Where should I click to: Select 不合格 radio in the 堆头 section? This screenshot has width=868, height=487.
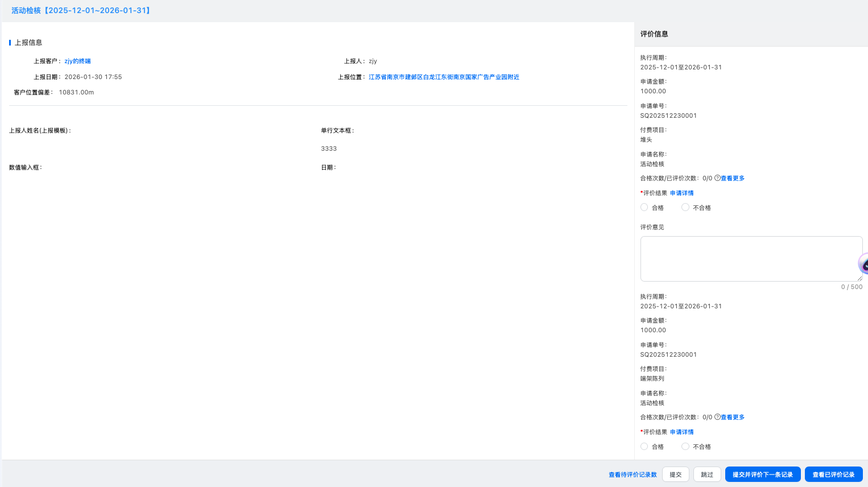(x=685, y=208)
